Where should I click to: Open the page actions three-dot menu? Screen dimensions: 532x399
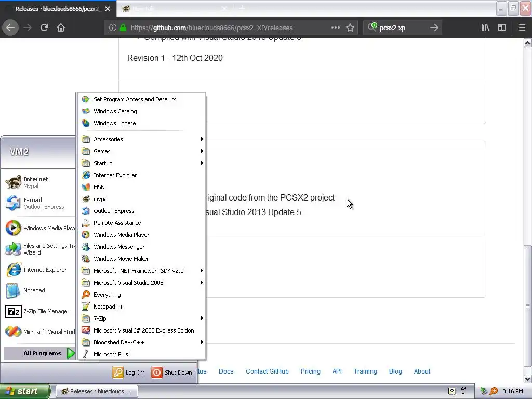click(335, 28)
